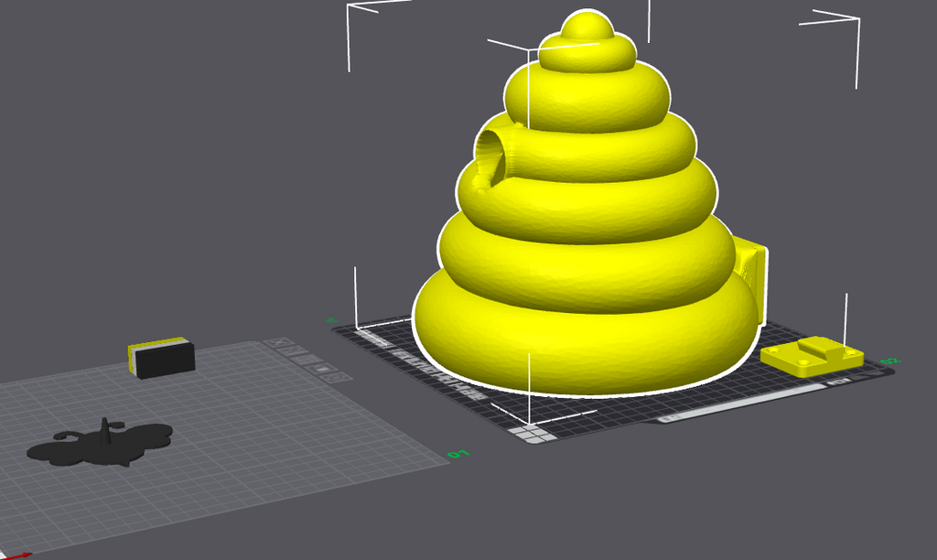Select the green 01 plate number label
Image resolution: width=937 pixels, height=560 pixels.
458,455
